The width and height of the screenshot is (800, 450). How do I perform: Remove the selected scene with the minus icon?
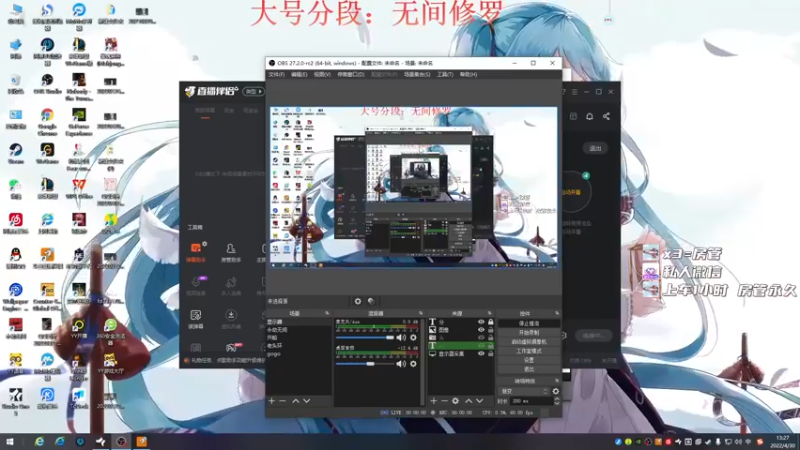tap(282, 401)
